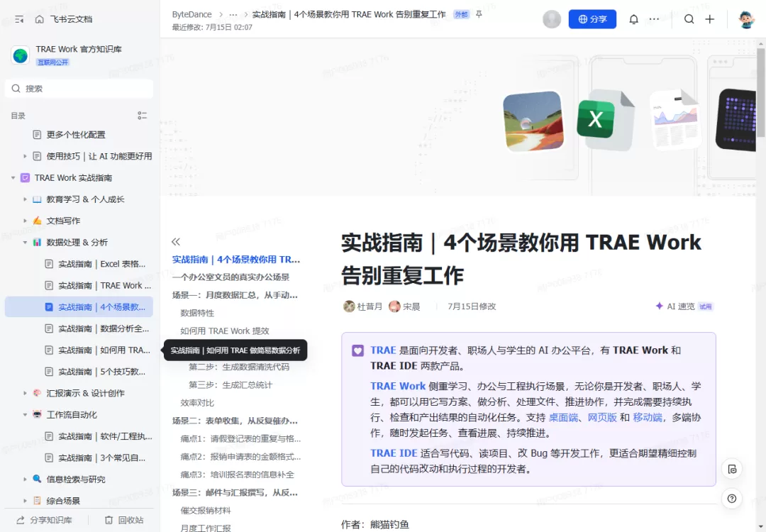Open the more options ellipsis in header

tap(654, 19)
